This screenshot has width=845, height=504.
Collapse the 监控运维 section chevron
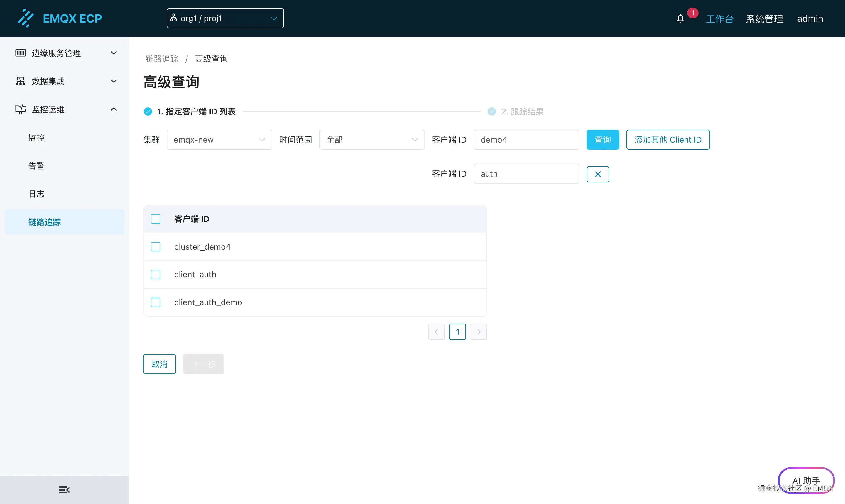pos(114,109)
